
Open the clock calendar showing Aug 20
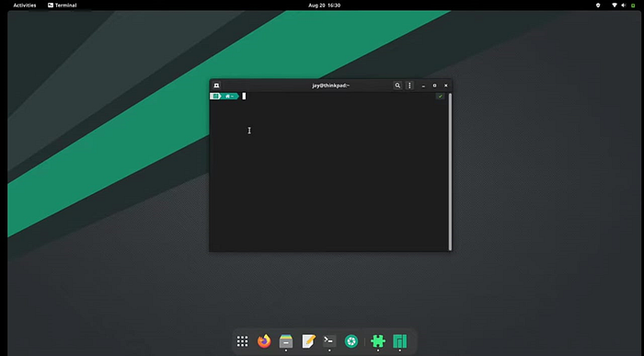click(x=324, y=6)
